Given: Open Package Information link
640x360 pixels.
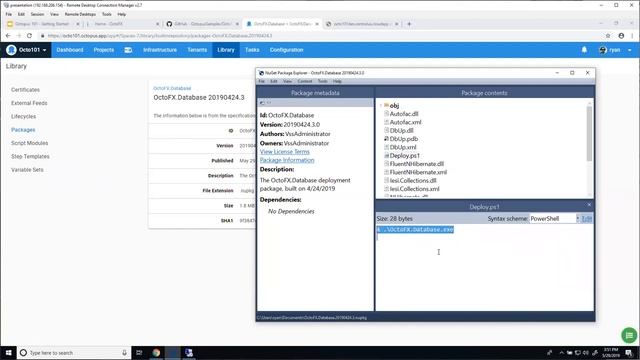Looking at the screenshot, I should (x=287, y=160).
